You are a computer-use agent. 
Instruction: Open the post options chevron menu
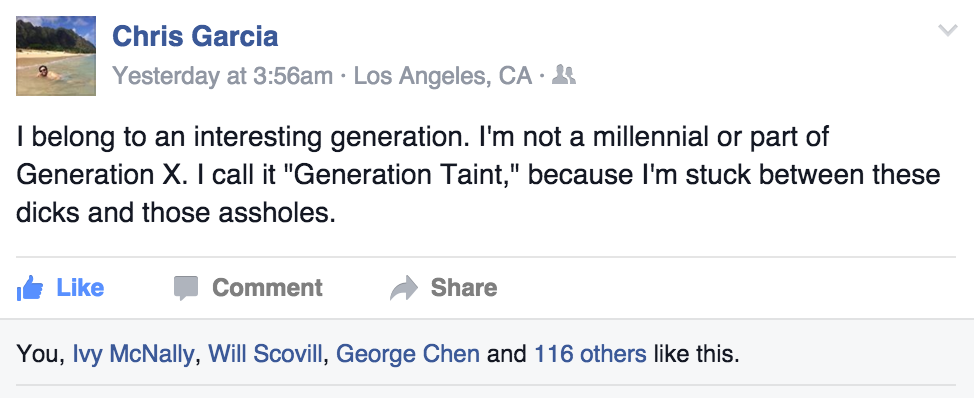pyautogui.click(x=947, y=30)
